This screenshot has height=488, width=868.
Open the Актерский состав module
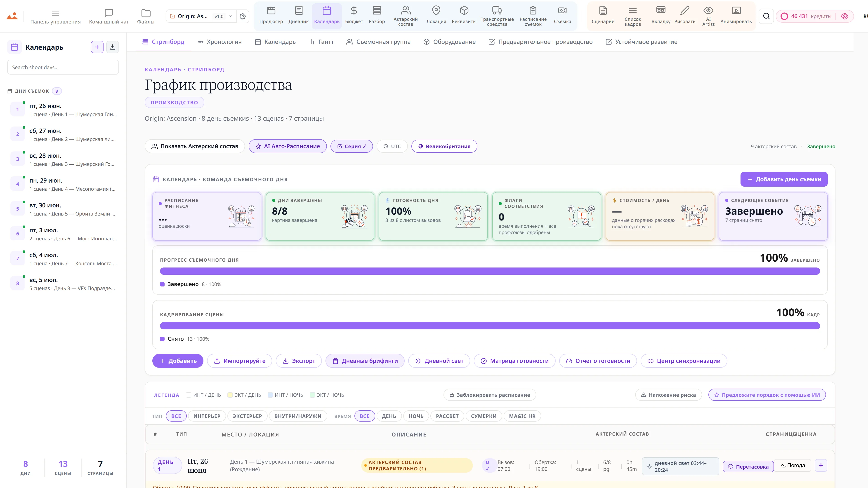(x=405, y=16)
